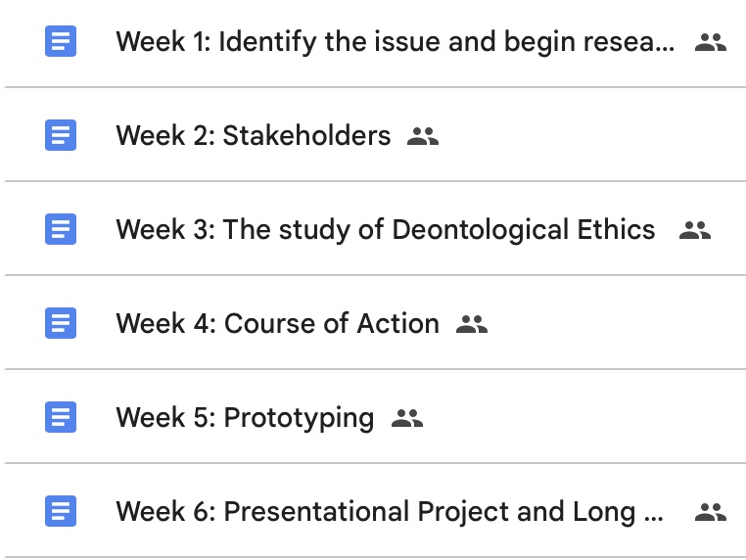Click the shared icon on the Week 6 row
The height and width of the screenshot is (560, 746).
click(711, 512)
